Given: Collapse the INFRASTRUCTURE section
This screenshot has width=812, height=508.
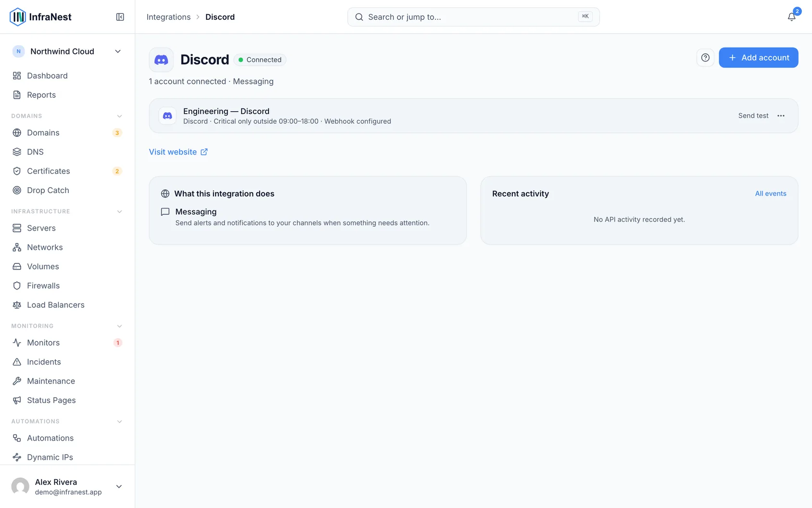Looking at the screenshot, I should [119, 211].
